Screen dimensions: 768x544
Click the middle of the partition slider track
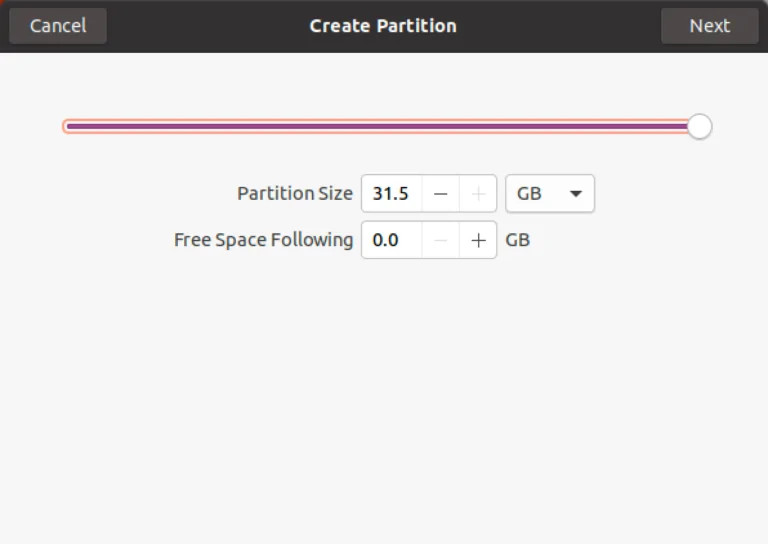tap(380, 127)
